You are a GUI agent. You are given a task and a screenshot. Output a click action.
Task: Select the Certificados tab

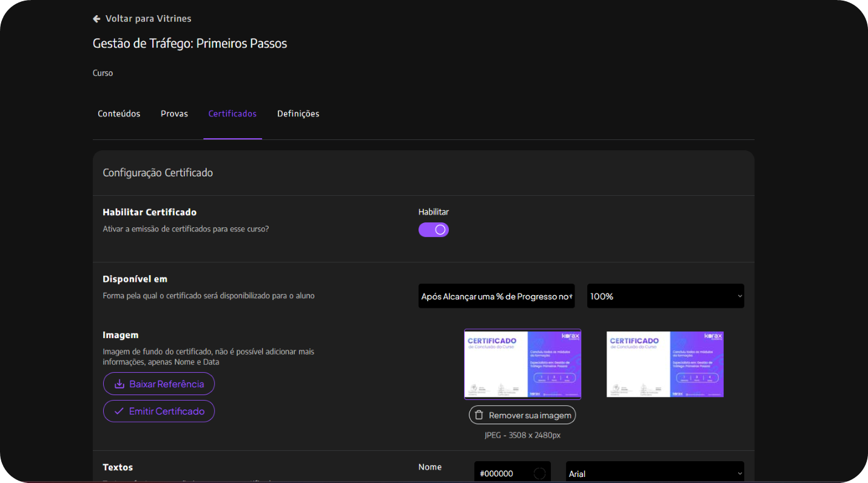coord(232,114)
